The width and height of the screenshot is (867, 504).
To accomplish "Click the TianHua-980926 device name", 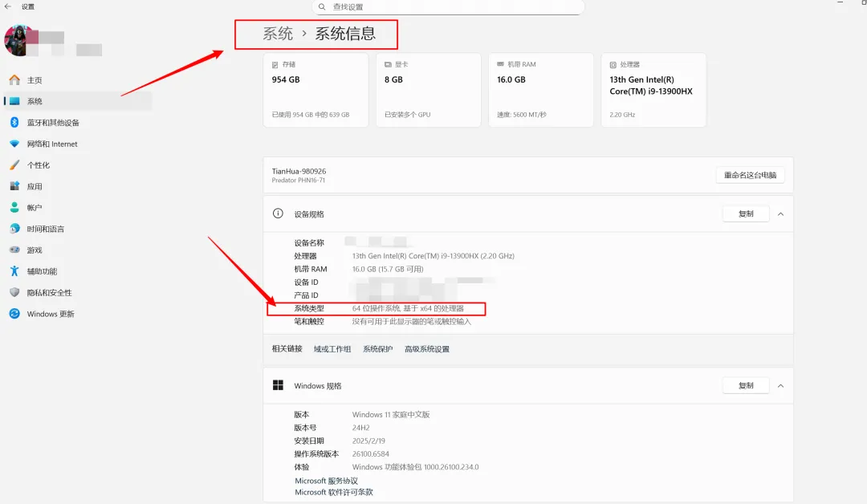I will pos(299,171).
